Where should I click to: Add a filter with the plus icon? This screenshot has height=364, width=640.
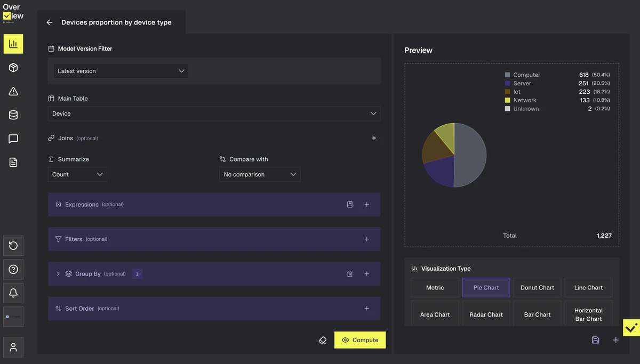366,239
